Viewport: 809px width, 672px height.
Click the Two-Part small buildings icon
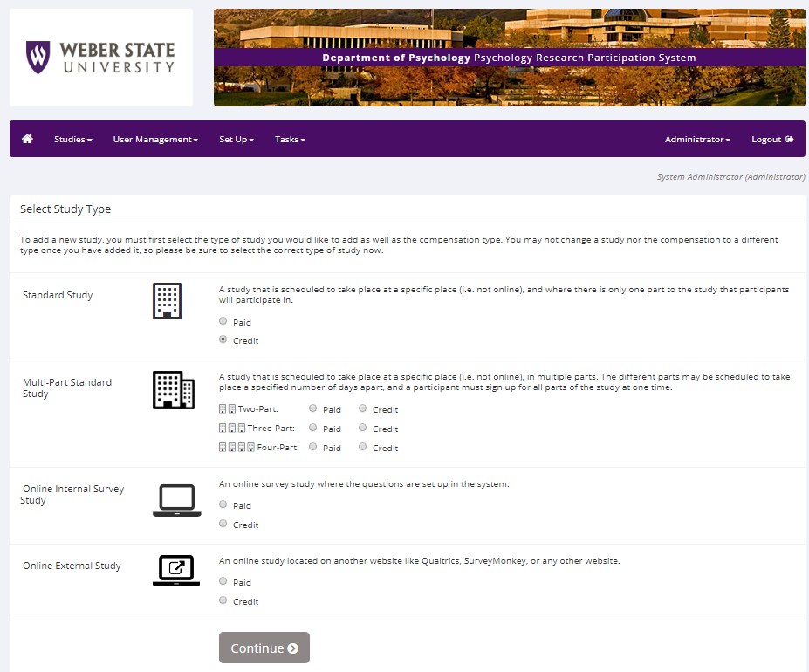click(227, 409)
